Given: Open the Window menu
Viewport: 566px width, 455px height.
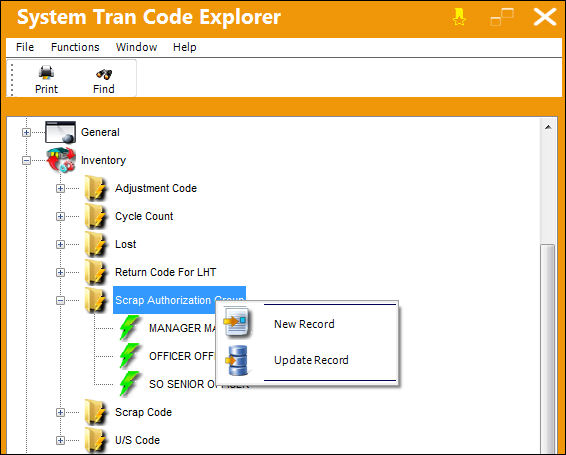Looking at the screenshot, I should (136, 47).
